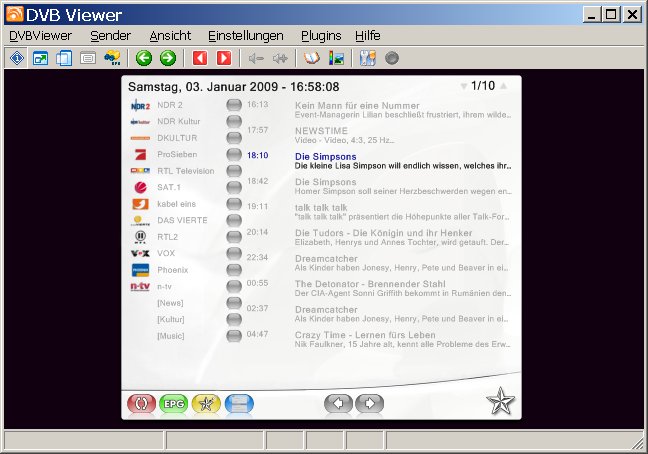Screen dimensions: 648x454
Task: Go to next page with grey right arrow
Action: point(370,404)
